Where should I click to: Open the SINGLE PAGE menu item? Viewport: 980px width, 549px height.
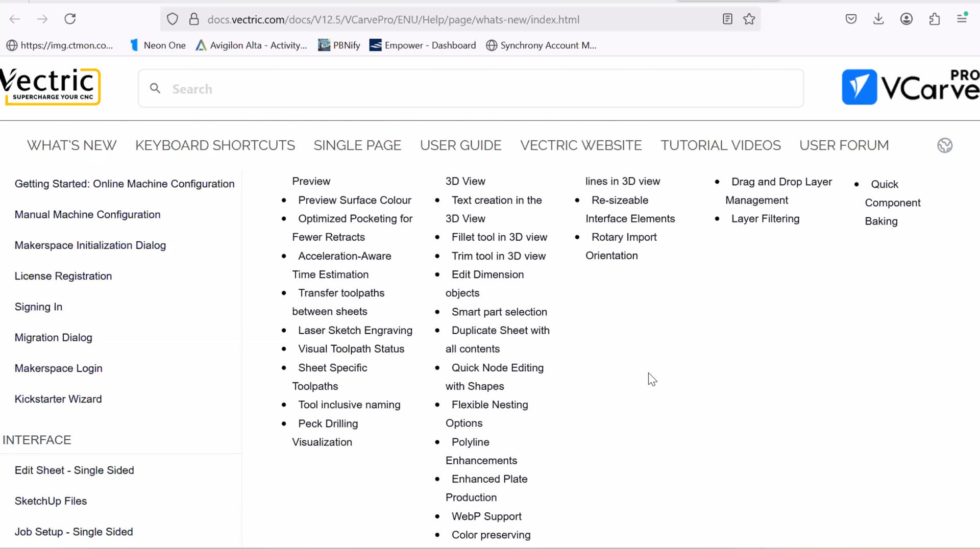pos(357,145)
